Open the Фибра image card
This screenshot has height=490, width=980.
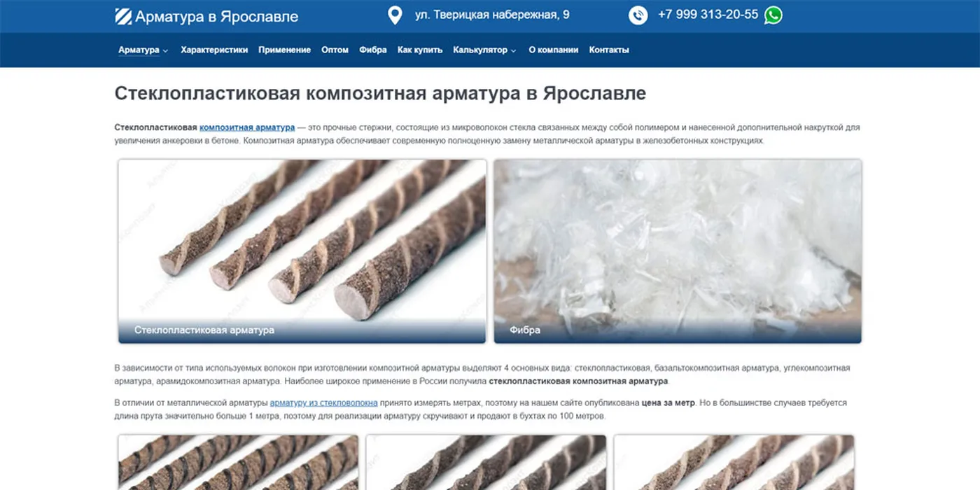point(678,251)
